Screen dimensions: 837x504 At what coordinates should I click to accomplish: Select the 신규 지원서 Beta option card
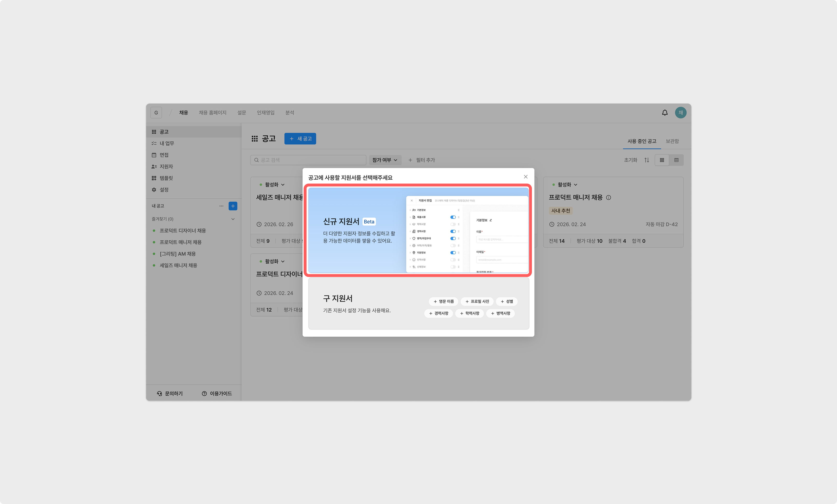tap(357, 231)
